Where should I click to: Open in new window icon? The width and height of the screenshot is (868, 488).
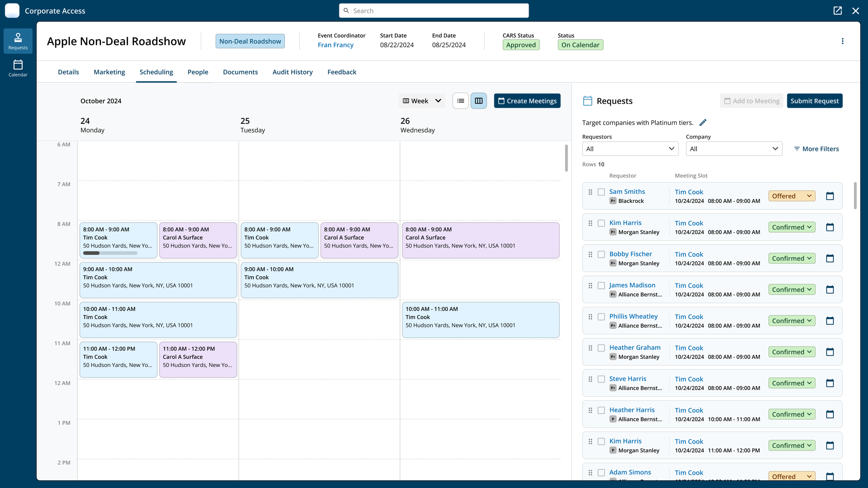[x=837, y=11]
